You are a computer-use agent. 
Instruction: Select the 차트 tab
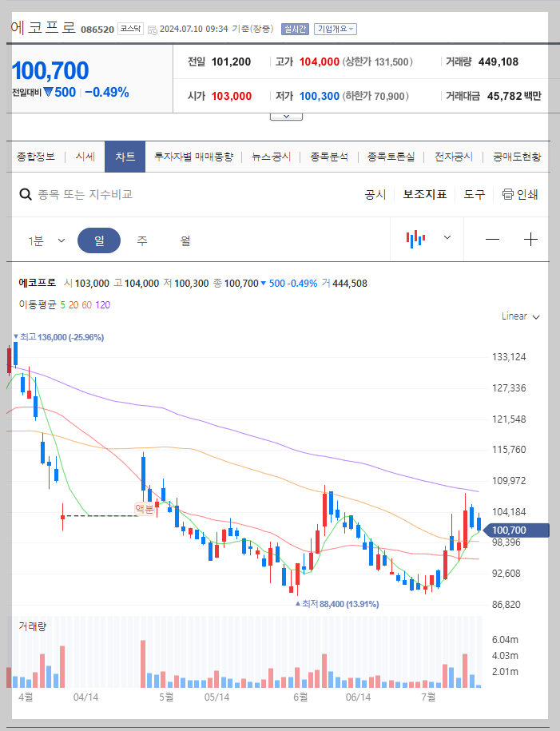(x=125, y=157)
